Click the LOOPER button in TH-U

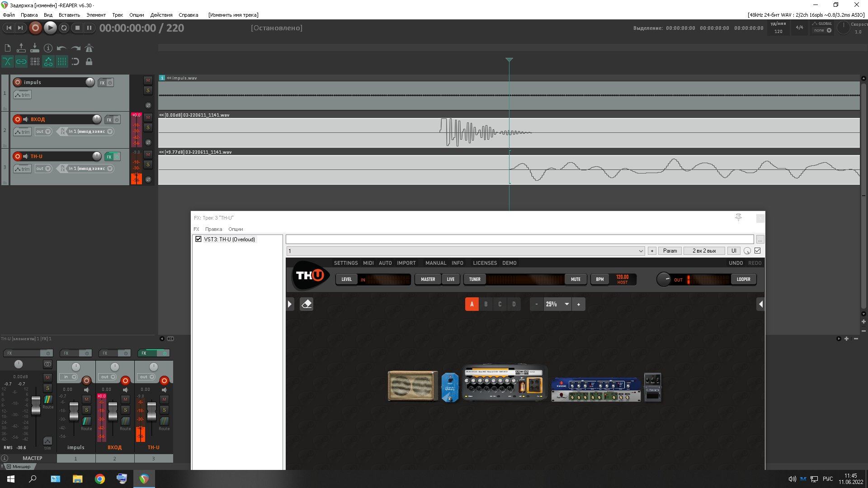click(743, 279)
